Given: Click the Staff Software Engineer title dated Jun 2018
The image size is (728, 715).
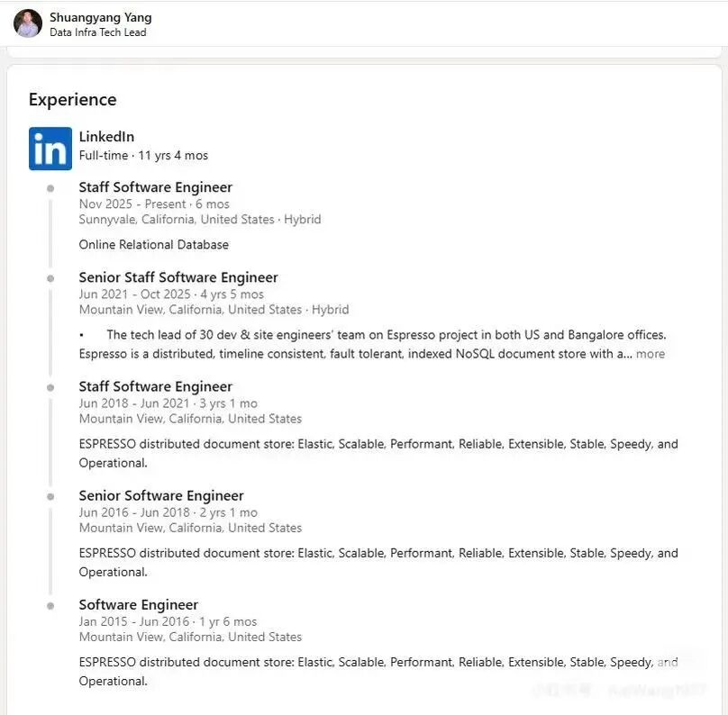Looking at the screenshot, I should [155, 386].
